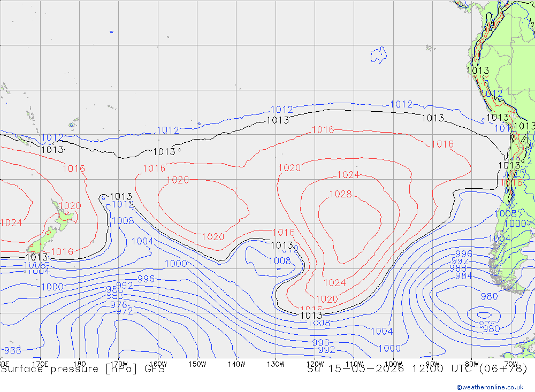Click the 1020 label over New Zealand's North Island
The height and width of the screenshot is (392, 535).
click(70, 206)
